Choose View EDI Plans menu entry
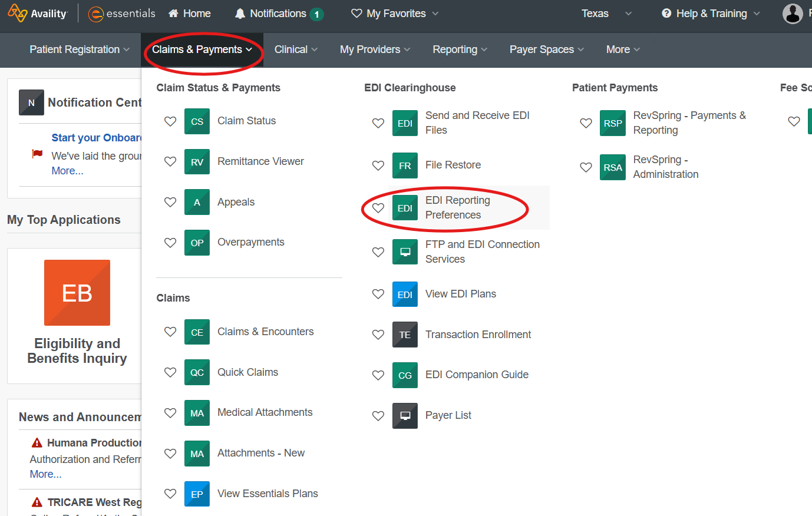 [x=461, y=294]
